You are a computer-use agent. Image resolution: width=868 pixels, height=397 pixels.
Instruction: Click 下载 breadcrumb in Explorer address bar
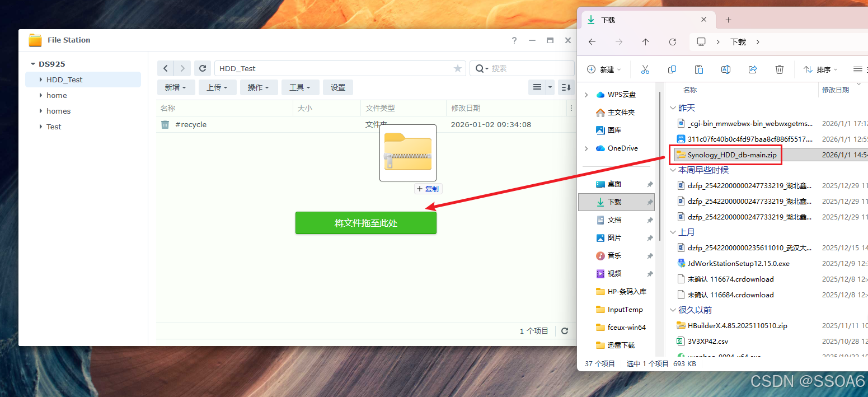738,42
